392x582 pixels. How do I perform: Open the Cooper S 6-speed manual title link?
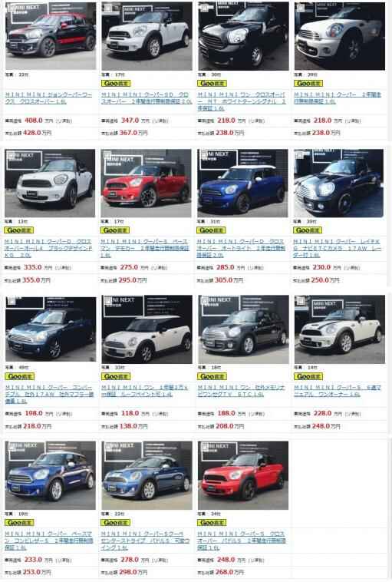(x=338, y=391)
